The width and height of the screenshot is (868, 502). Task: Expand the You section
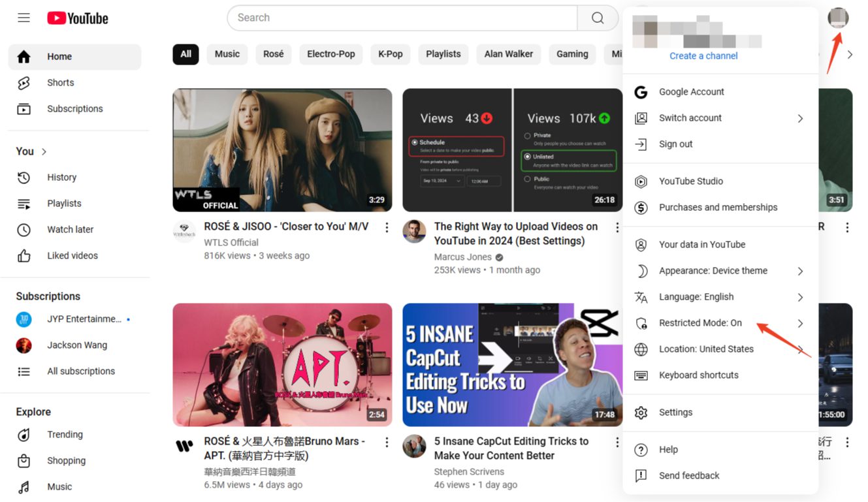(x=32, y=151)
